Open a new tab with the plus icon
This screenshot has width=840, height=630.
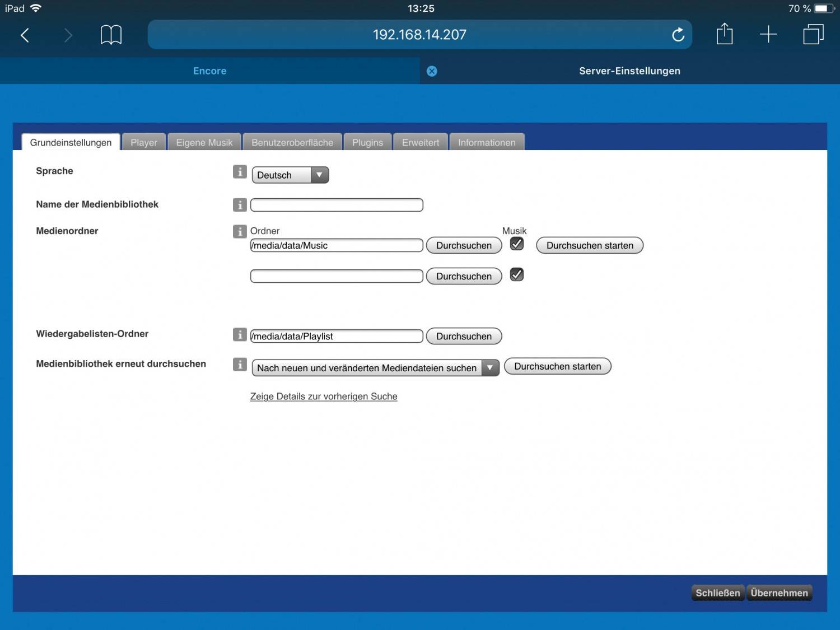[768, 35]
